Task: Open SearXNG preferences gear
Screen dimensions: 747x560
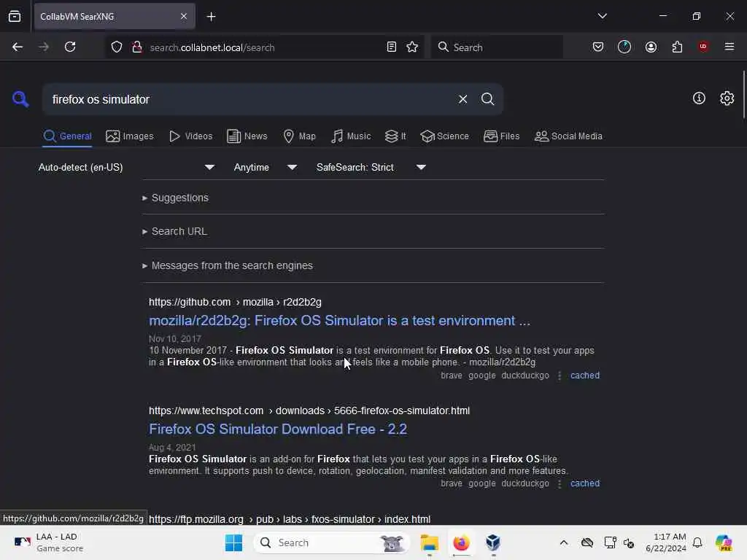Action: coord(727,98)
